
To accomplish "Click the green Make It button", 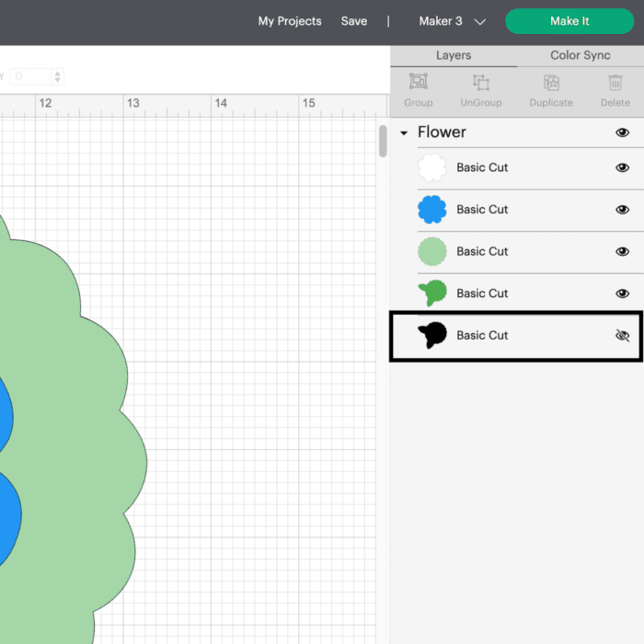I will 569,21.
